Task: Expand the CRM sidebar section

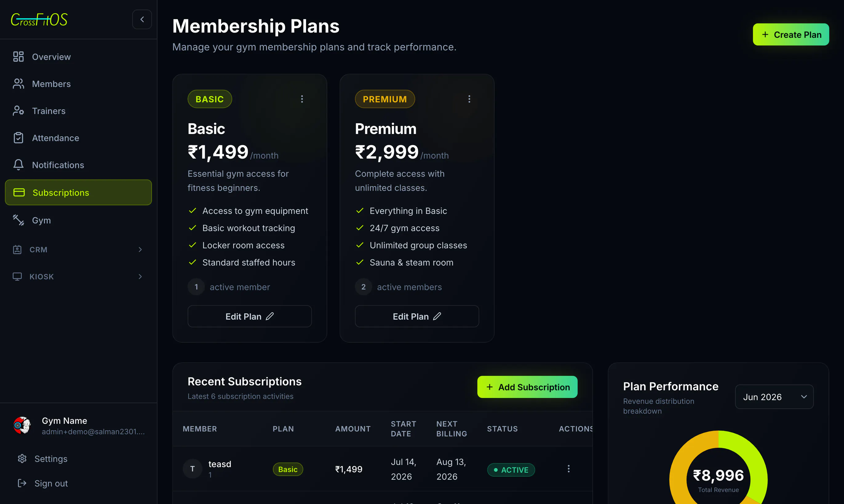Action: [78, 250]
